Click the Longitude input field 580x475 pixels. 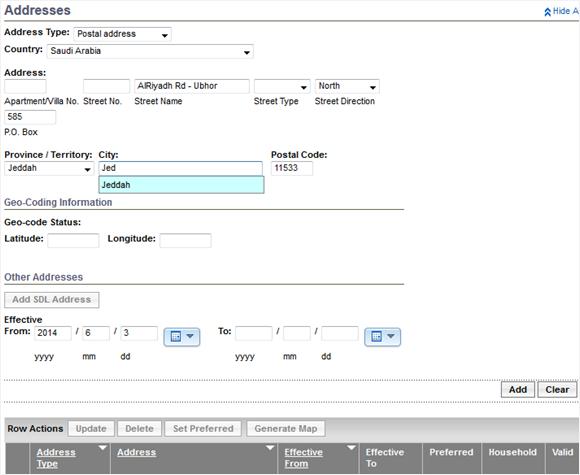tap(186, 240)
